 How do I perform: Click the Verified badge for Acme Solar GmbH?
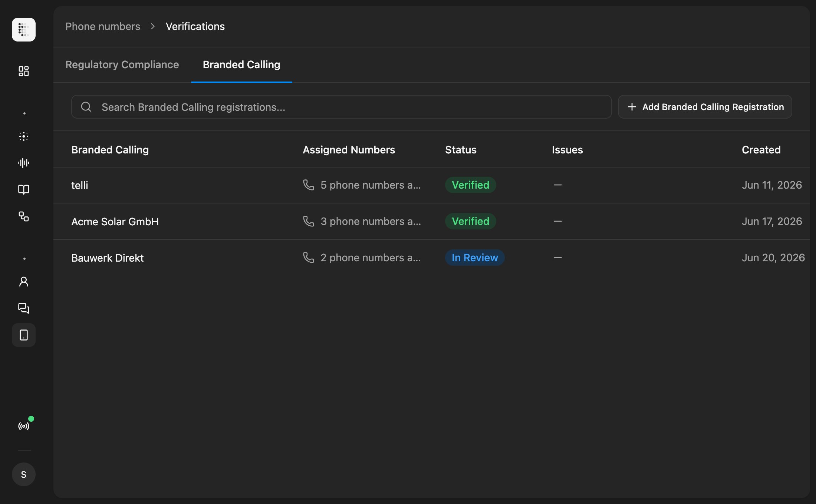tap(470, 221)
